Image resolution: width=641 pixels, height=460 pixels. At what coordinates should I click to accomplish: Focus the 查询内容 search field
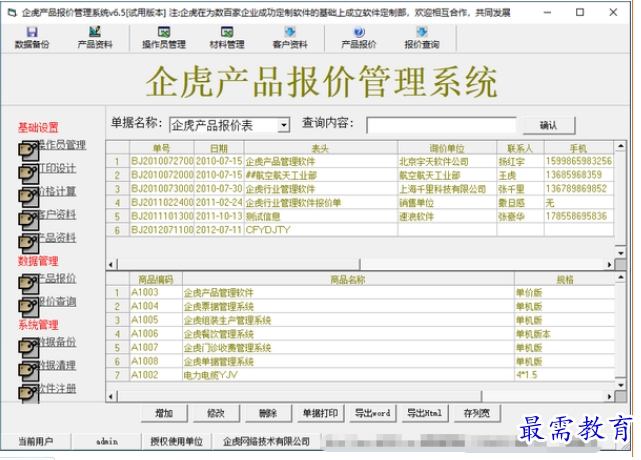[x=442, y=125]
